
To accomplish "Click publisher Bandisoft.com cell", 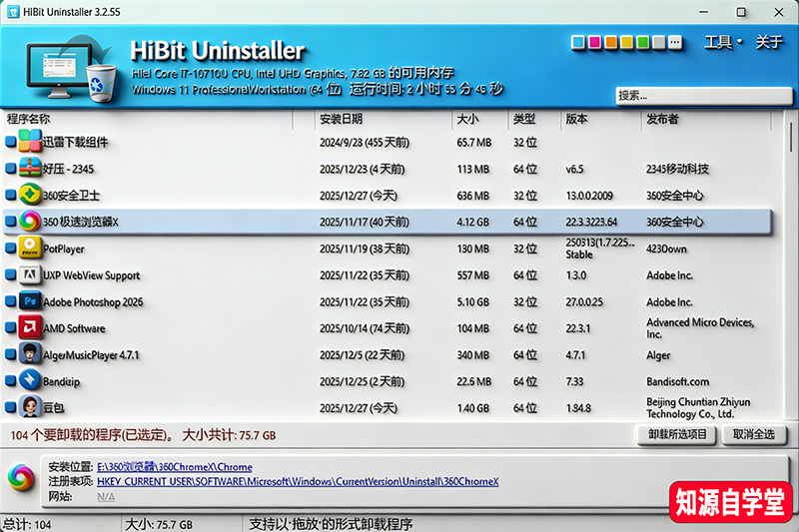I will point(678,382).
